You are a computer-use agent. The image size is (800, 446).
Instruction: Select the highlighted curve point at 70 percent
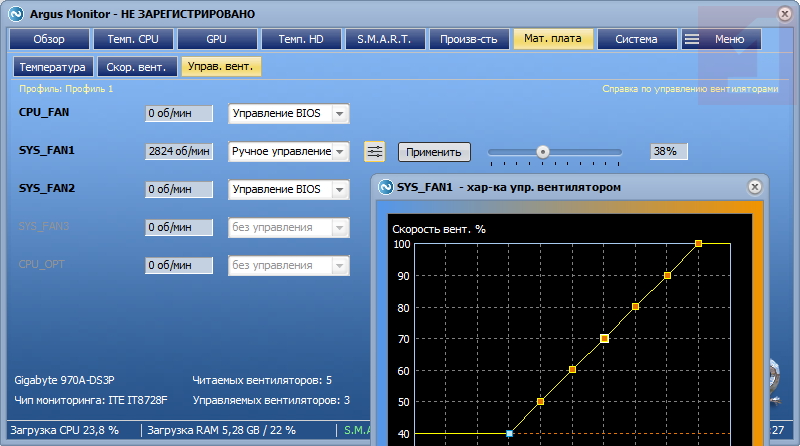click(x=605, y=338)
